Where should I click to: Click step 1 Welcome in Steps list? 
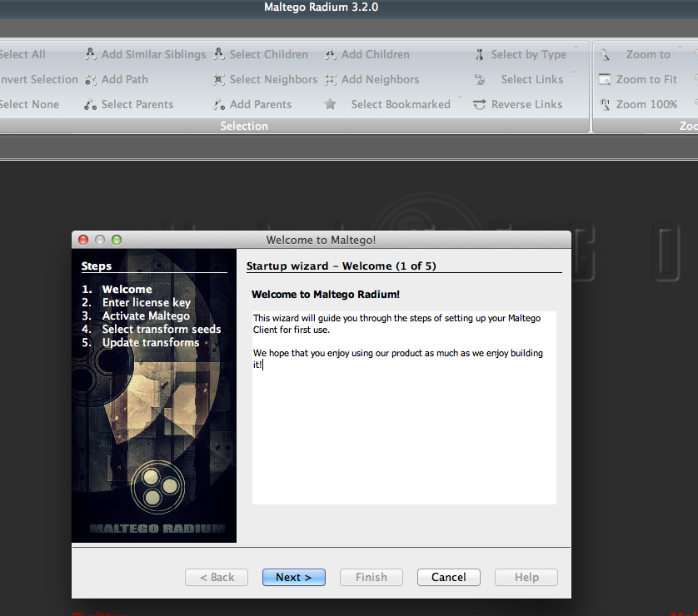117,289
